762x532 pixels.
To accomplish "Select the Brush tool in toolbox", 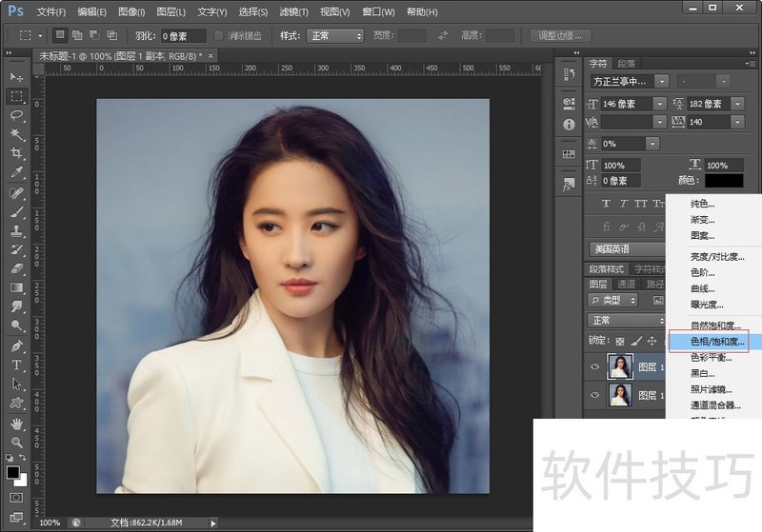I will (x=16, y=211).
